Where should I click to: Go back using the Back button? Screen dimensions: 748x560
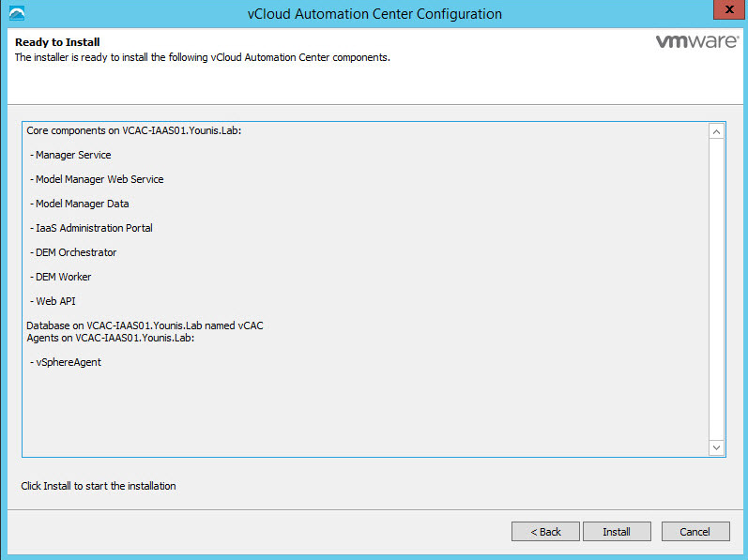[545, 532]
